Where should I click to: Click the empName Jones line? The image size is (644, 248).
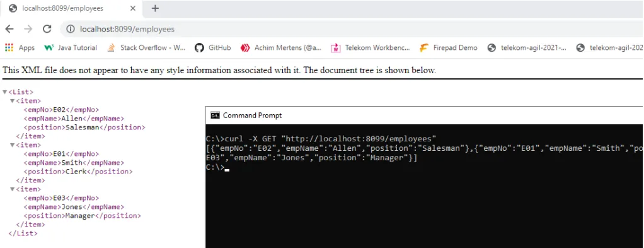pos(74,207)
